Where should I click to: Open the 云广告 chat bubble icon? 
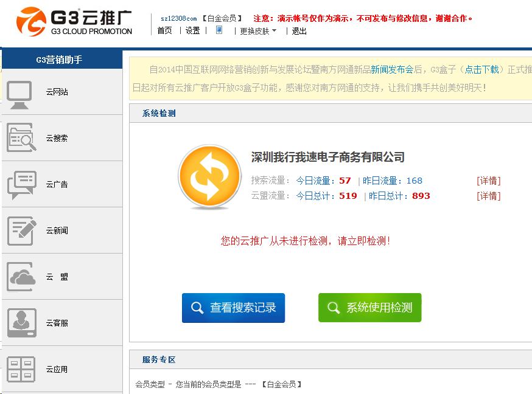21,185
